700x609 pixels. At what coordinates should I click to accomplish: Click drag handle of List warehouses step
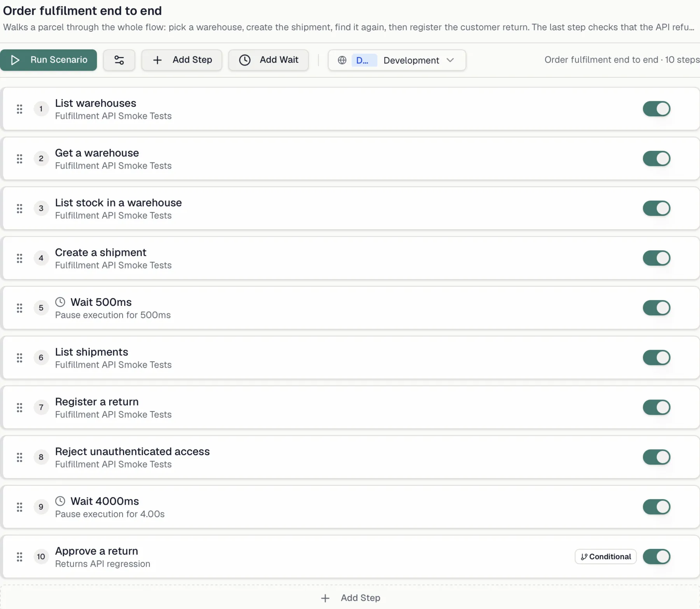(x=19, y=109)
